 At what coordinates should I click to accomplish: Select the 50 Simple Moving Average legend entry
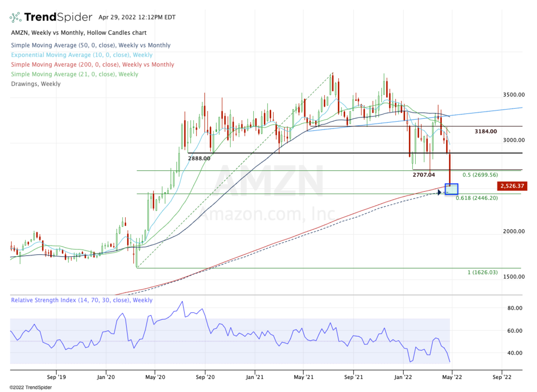[x=90, y=45]
